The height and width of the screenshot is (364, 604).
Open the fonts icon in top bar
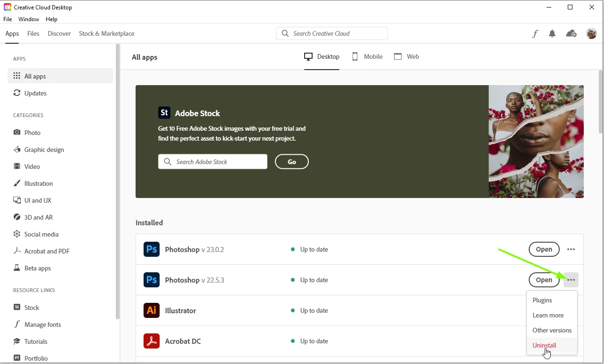[535, 33]
